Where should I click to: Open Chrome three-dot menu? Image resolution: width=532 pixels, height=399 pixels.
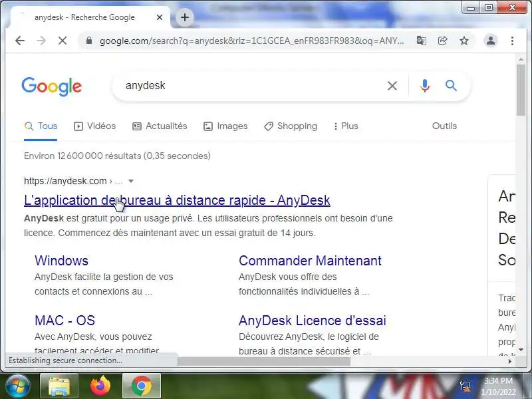tap(512, 41)
